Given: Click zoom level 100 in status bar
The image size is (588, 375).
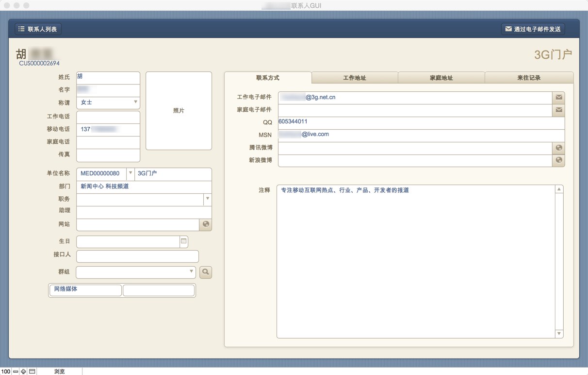Looking at the screenshot, I should coord(6,372).
